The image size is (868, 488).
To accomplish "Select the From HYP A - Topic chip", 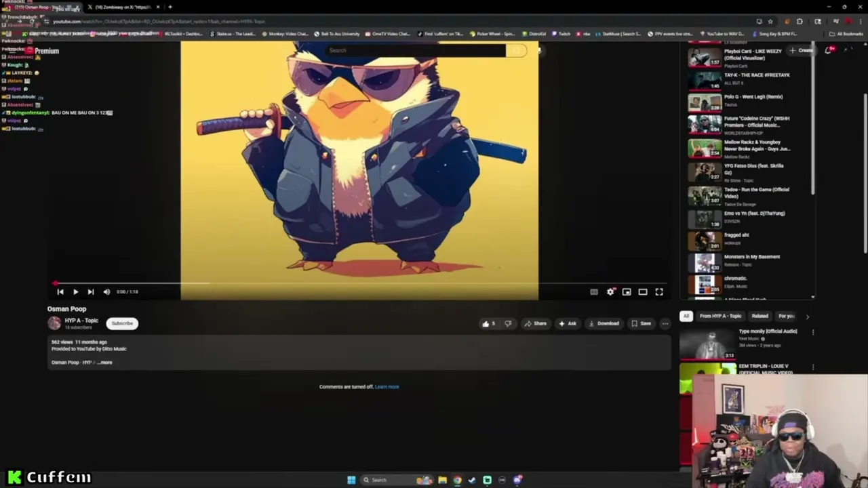I will point(721,316).
